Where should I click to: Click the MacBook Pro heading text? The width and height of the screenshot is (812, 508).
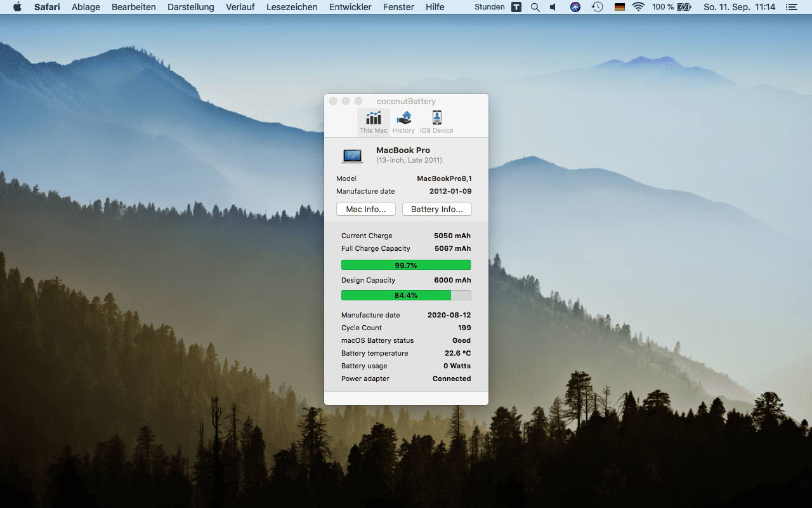(x=403, y=150)
